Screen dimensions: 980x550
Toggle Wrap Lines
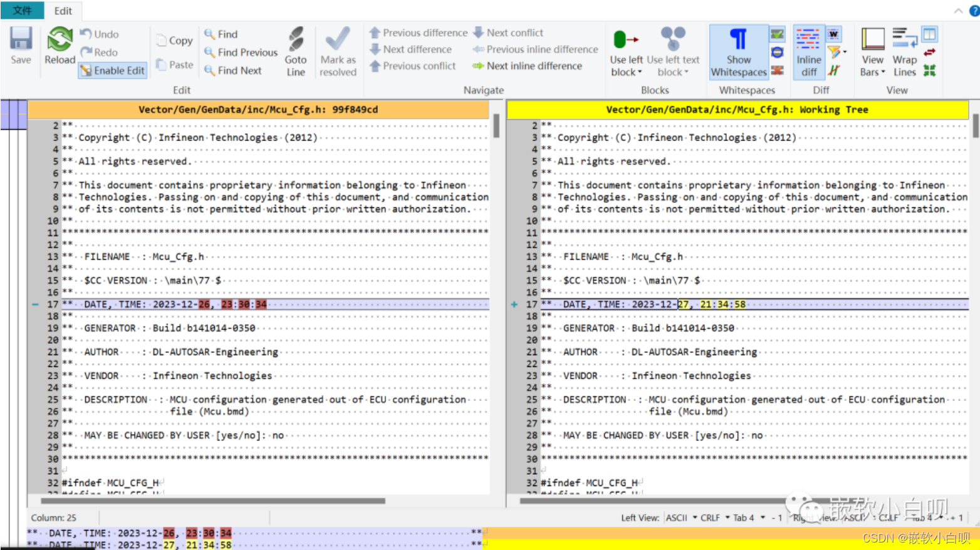[x=905, y=52]
